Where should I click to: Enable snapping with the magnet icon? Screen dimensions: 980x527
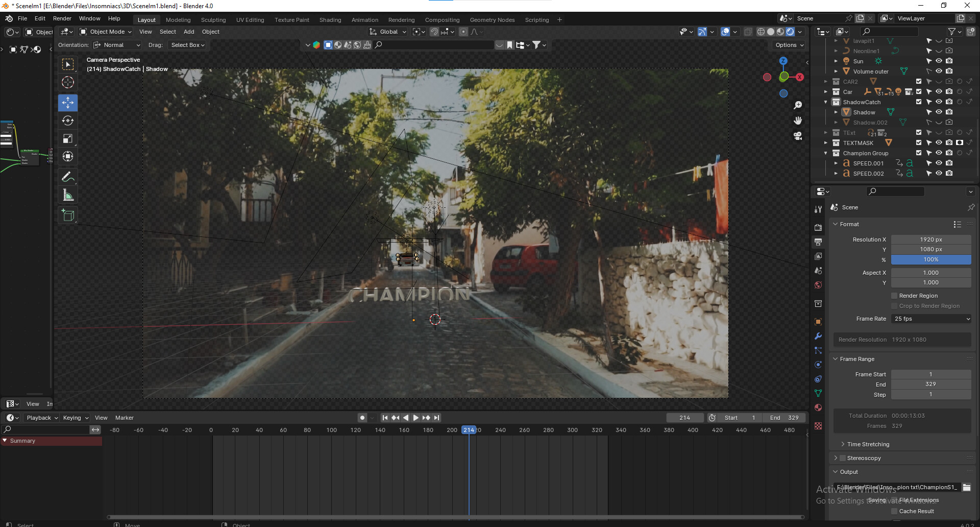click(433, 32)
